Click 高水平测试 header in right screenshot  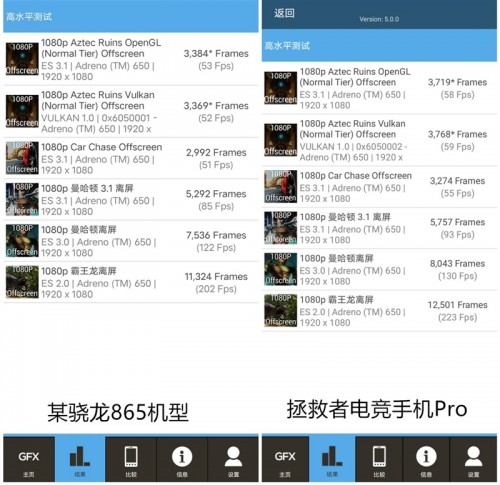[x=287, y=46]
